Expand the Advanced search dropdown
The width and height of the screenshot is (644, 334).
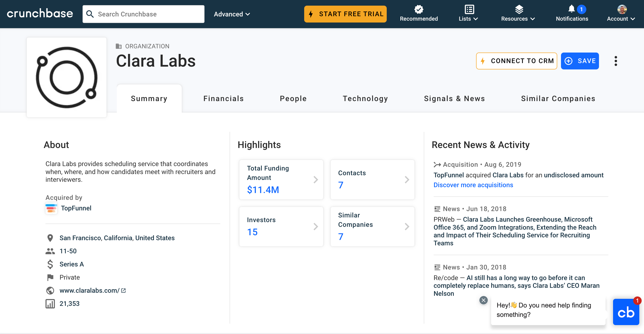click(x=232, y=14)
